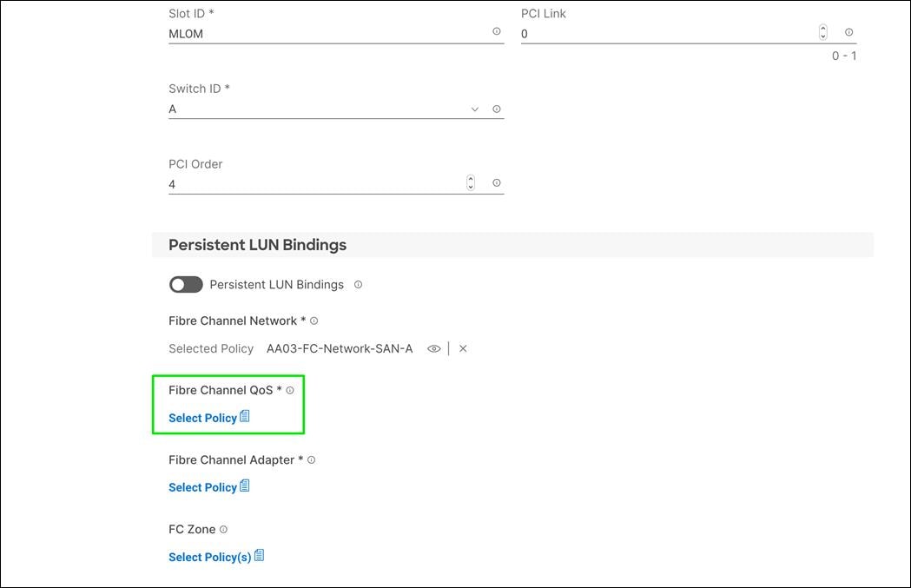Decrement PCI Order using the down stepper arrow
This screenshot has width=911, height=588.
[x=470, y=186]
